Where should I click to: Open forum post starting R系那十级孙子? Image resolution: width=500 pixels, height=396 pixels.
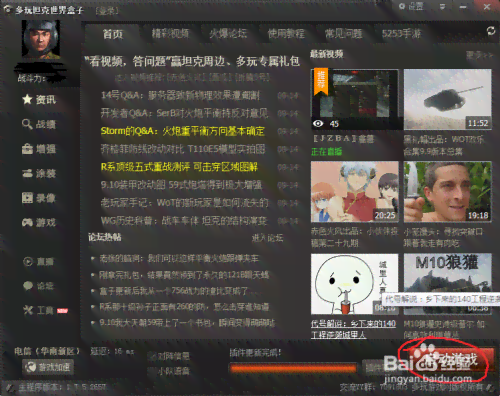184,307
